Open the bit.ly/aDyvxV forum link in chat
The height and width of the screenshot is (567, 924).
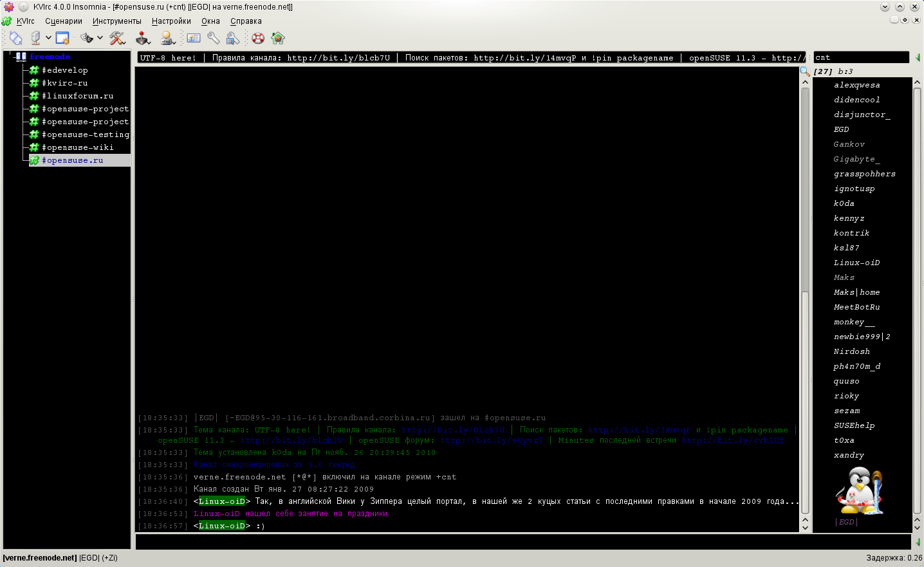pos(492,440)
